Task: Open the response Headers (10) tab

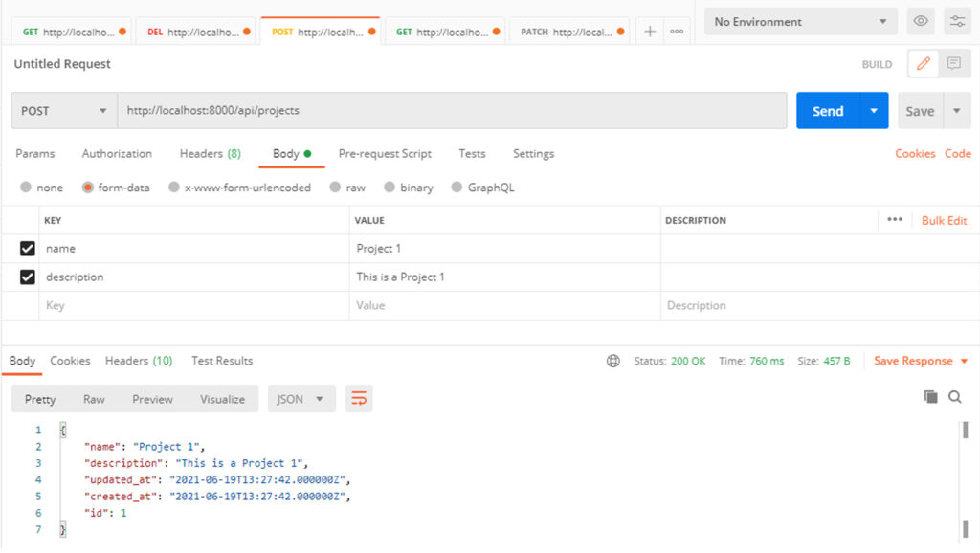Action: (x=139, y=361)
